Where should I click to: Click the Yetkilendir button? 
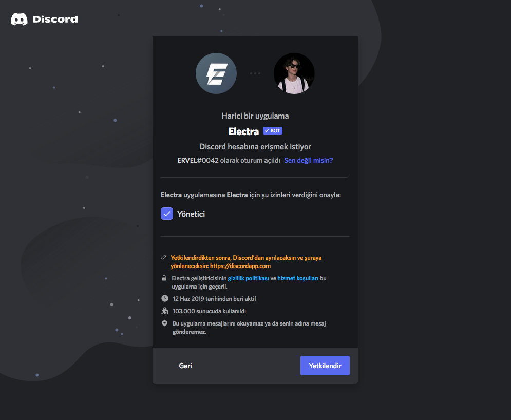pyautogui.click(x=325, y=366)
